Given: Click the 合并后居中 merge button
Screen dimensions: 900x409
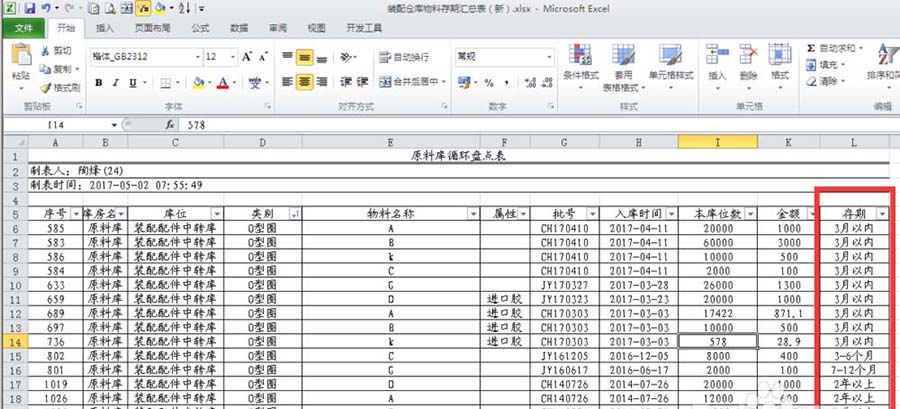Looking at the screenshot, I should pos(411,83).
